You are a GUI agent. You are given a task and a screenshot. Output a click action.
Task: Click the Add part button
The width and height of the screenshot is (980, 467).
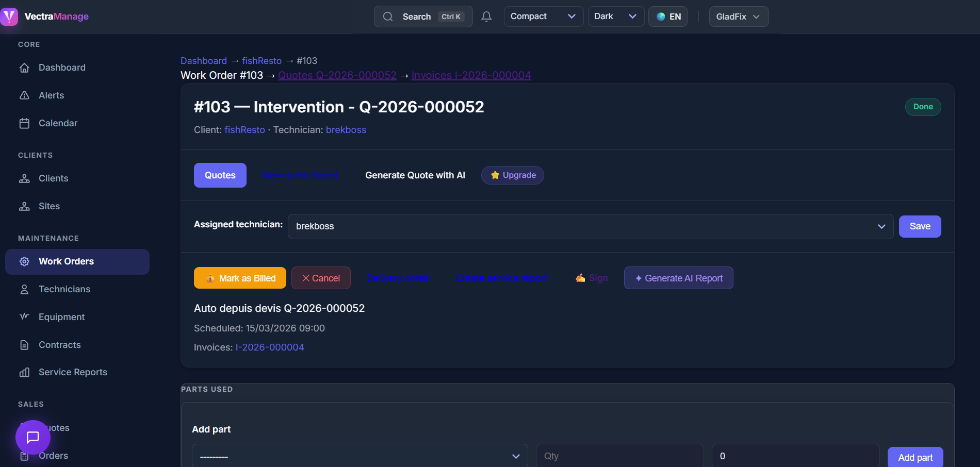[x=916, y=457]
